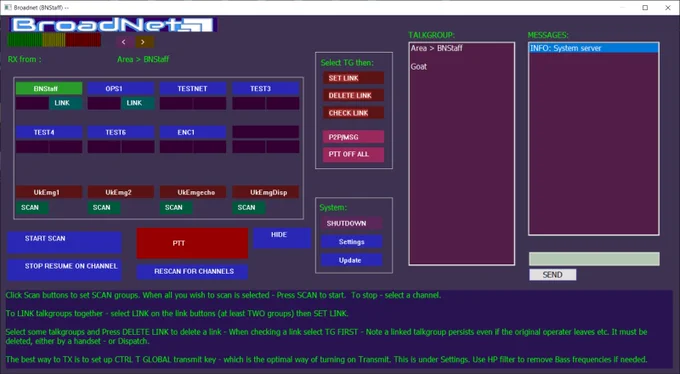680x374 pixels.
Task: Click the left arrow navigation button
Action: pyautogui.click(x=124, y=42)
